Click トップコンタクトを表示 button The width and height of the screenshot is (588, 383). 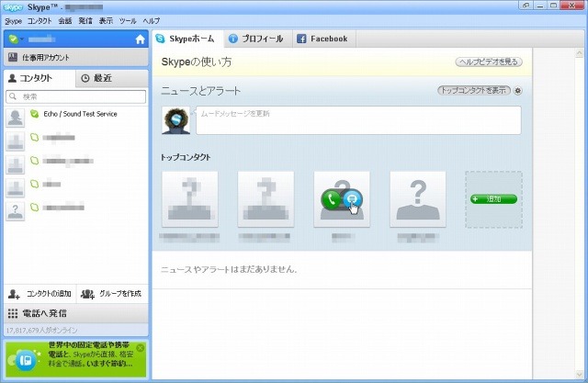pos(474,90)
